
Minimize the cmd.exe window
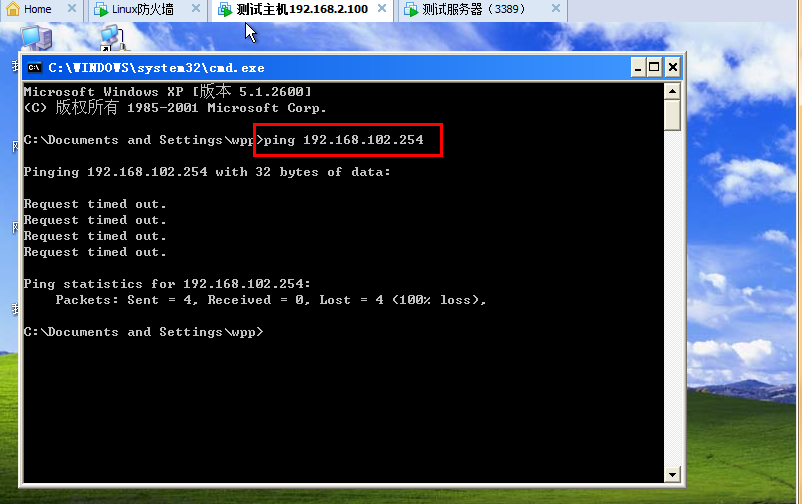[638, 68]
